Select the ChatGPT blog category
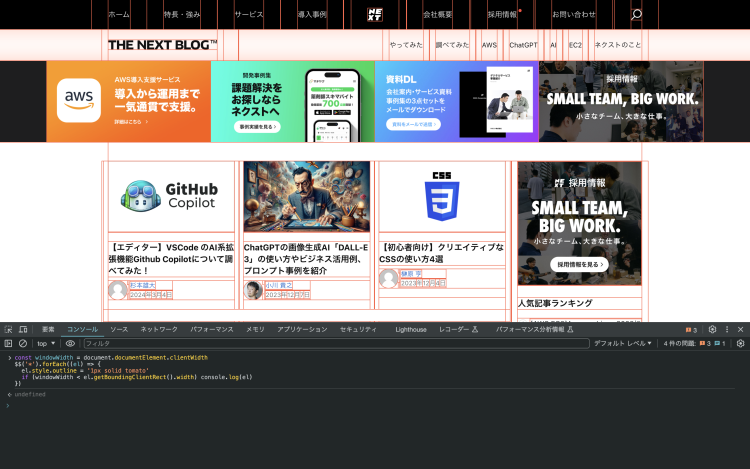 (523, 45)
